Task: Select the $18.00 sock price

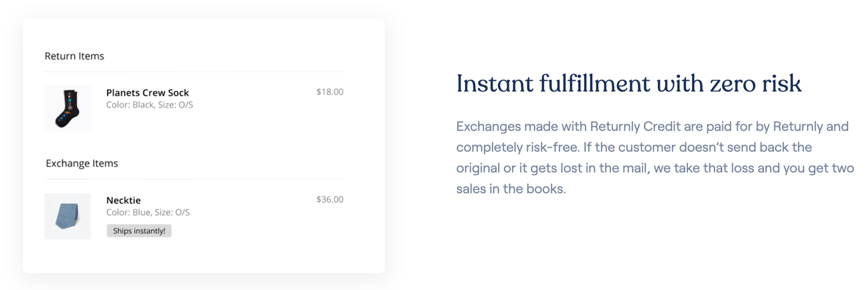Action: tap(329, 92)
